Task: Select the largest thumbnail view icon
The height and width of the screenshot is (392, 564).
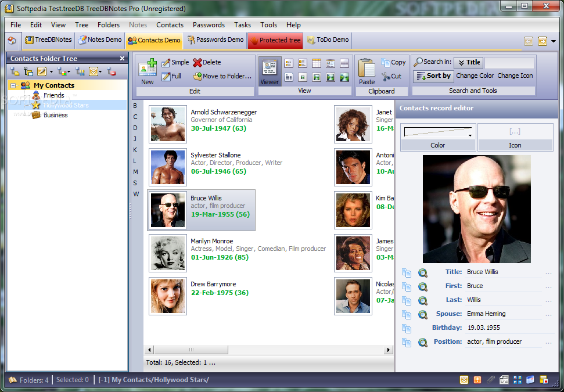Action: (344, 77)
